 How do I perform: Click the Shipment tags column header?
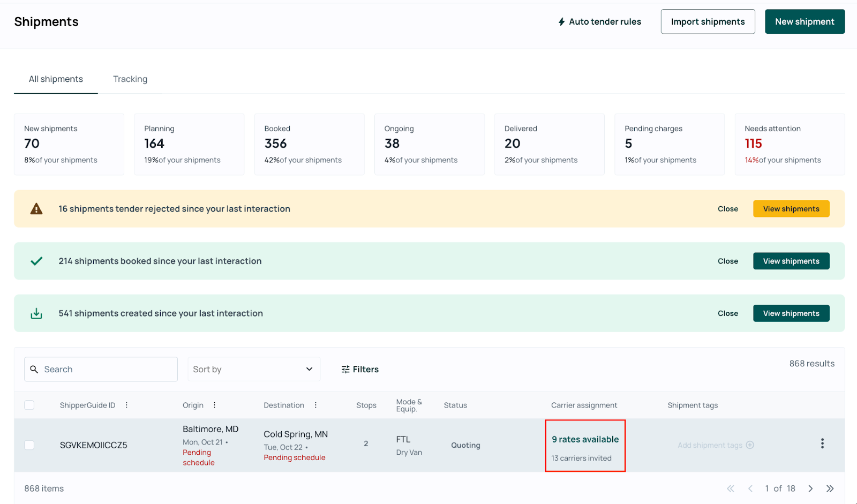[x=693, y=405]
